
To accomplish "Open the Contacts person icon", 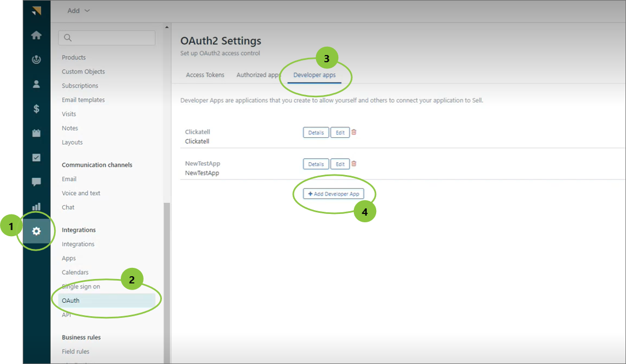I will 36,84.
